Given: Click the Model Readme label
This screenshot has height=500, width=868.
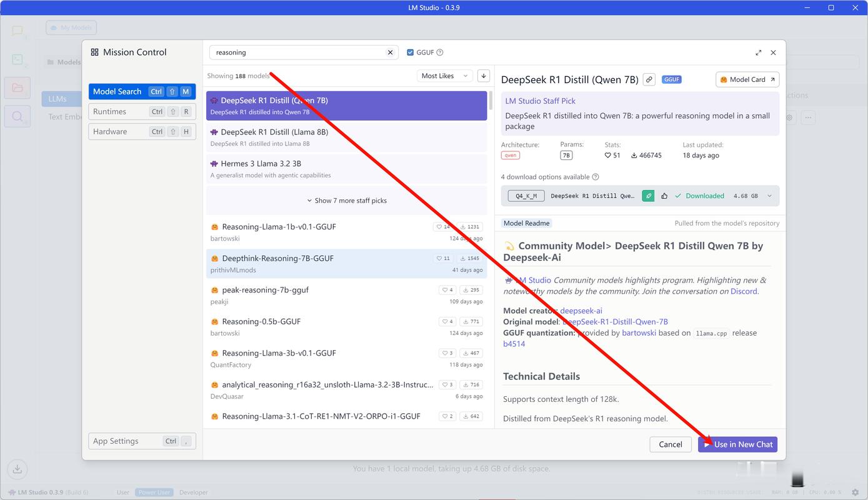Looking at the screenshot, I should click(527, 223).
